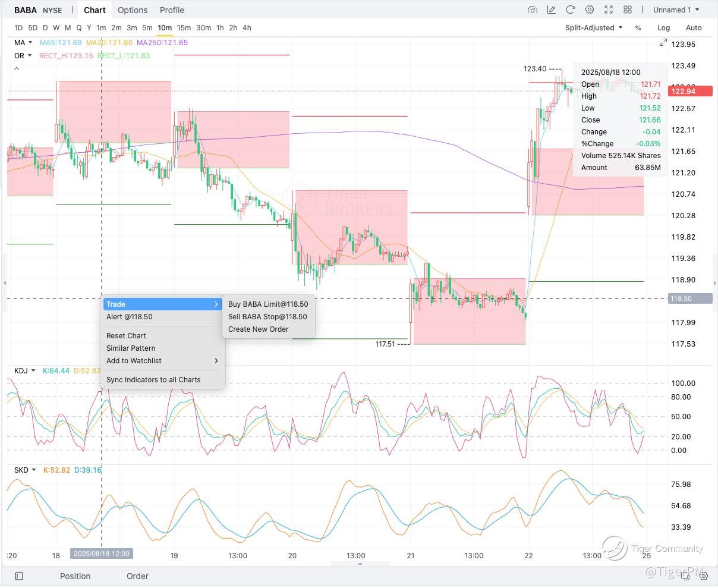Screen dimensions: 718x588
Task: Select the monthly M timeframe
Action: coord(68,27)
